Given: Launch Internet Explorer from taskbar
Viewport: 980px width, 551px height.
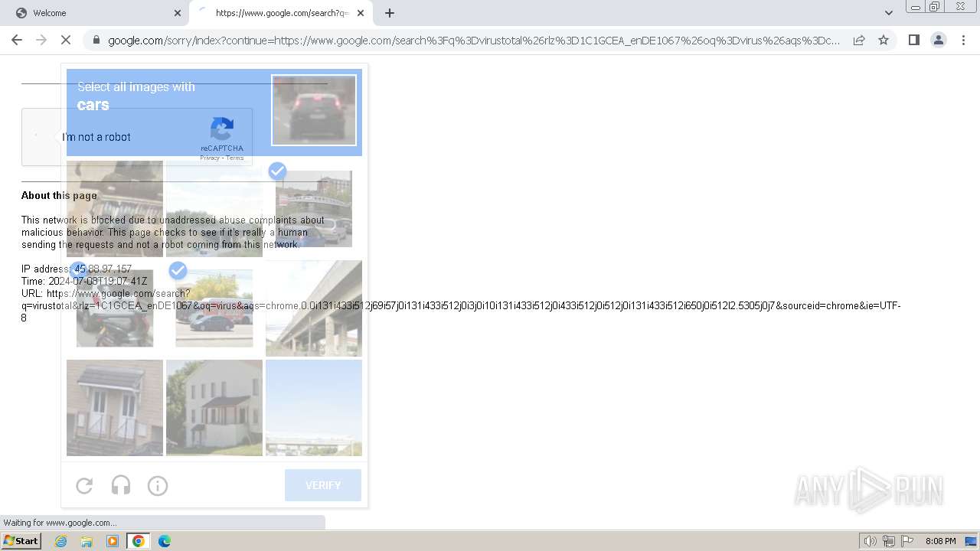Looking at the screenshot, I should coord(61,541).
